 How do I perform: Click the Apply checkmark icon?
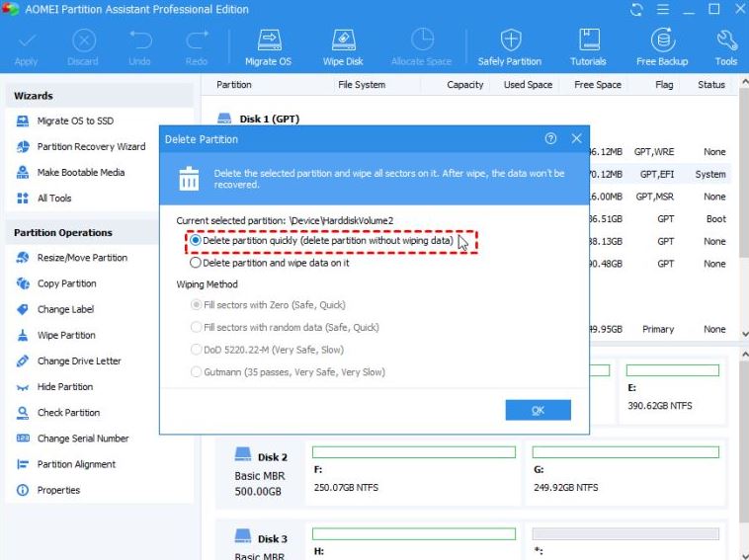pyautogui.click(x=27, y=41)
